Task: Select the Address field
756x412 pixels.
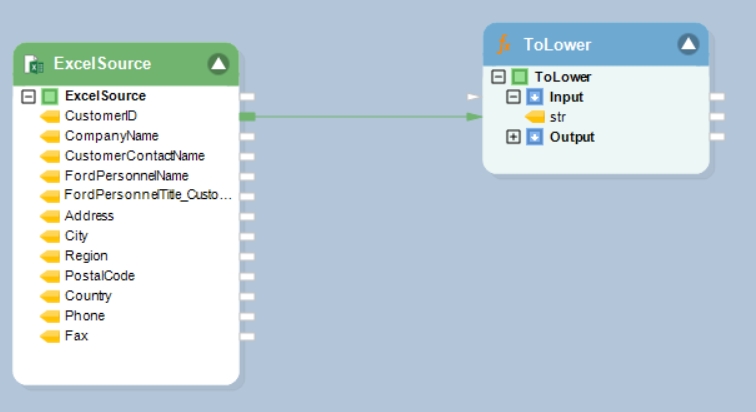Action: pyautogui.click(x=89, y=215)
